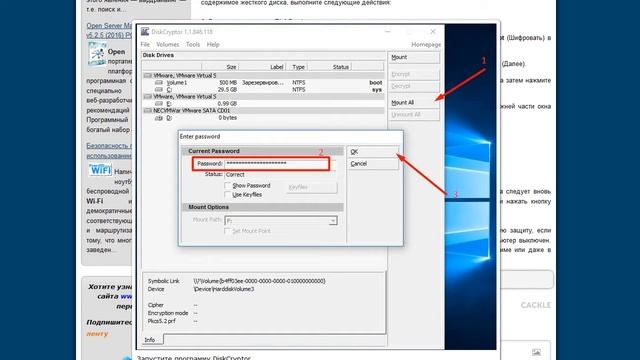Viewport: 640px width, 360px height.
Task: Click the Mount button
Action: (x=414, y=57)
